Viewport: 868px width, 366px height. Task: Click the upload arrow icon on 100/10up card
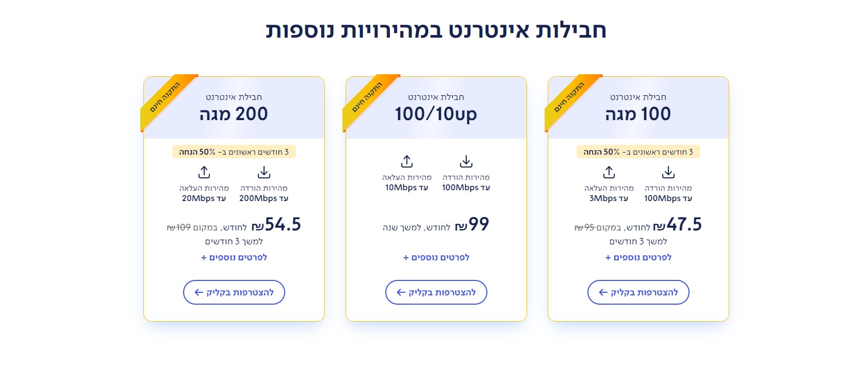point(407,161)
